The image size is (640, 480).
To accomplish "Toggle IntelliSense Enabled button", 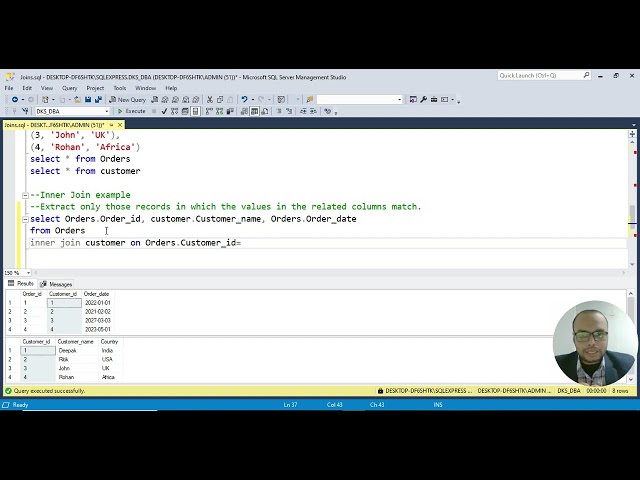I will (x=195, y=111).
